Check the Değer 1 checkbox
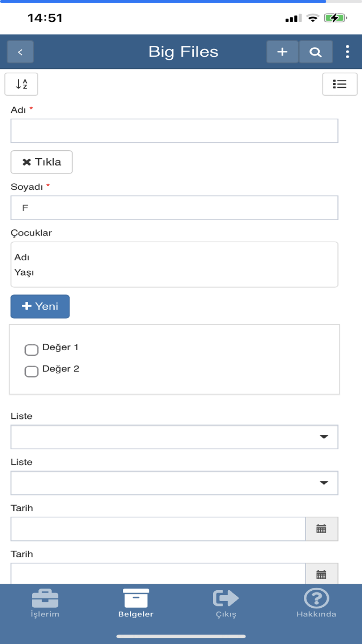 (31, 350)
